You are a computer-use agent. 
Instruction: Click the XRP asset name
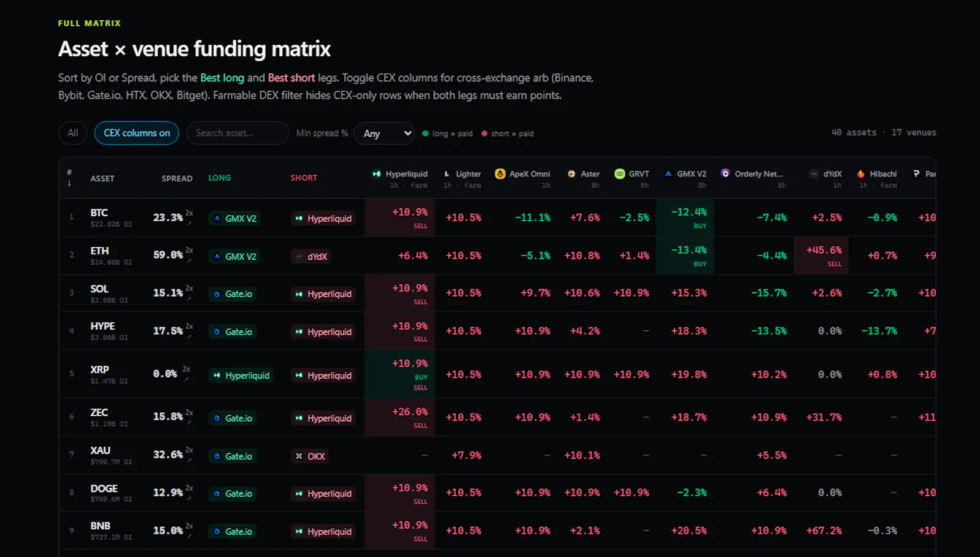(99, 369)
